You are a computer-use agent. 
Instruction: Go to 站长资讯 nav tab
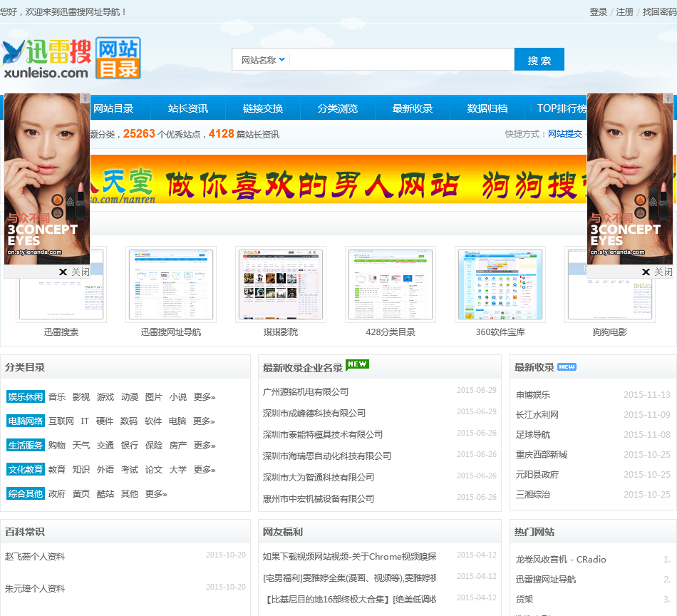[x=188, y=108]
